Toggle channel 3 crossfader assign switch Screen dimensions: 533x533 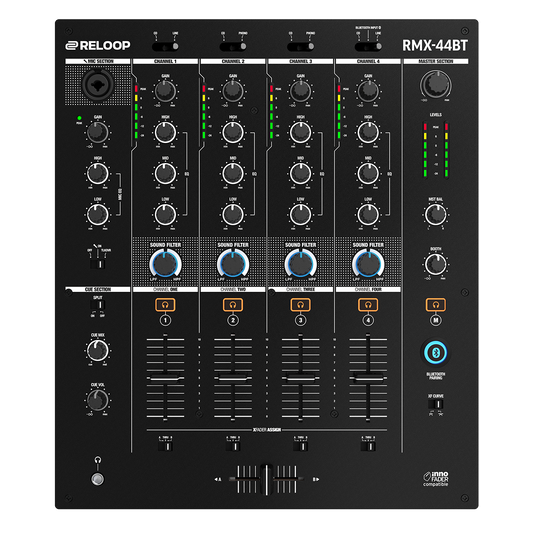click(300, 446)
